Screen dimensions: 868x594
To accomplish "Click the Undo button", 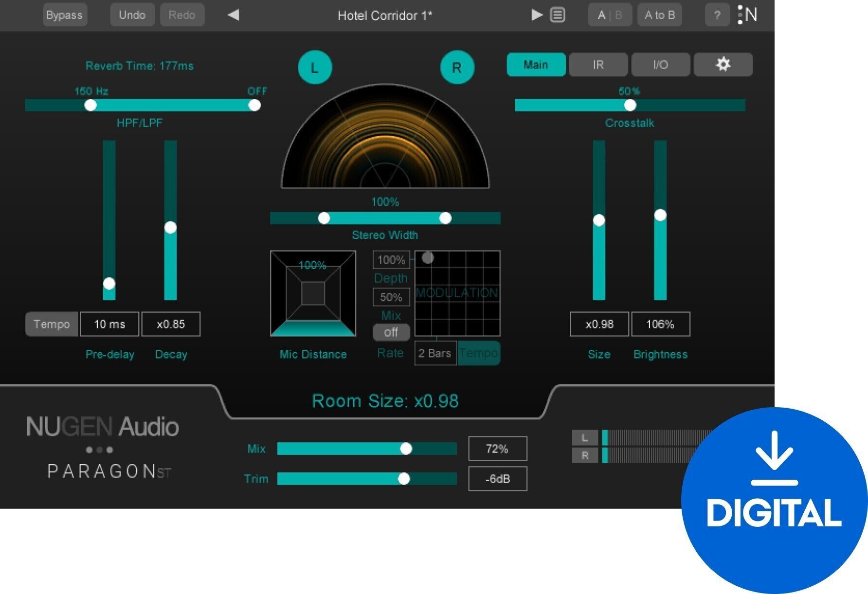I will 132,15.
